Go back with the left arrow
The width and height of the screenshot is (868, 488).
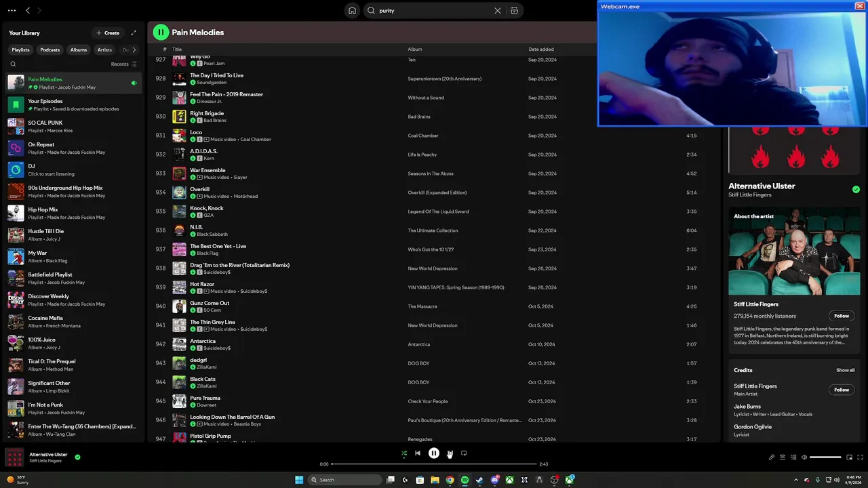point(28,11)
